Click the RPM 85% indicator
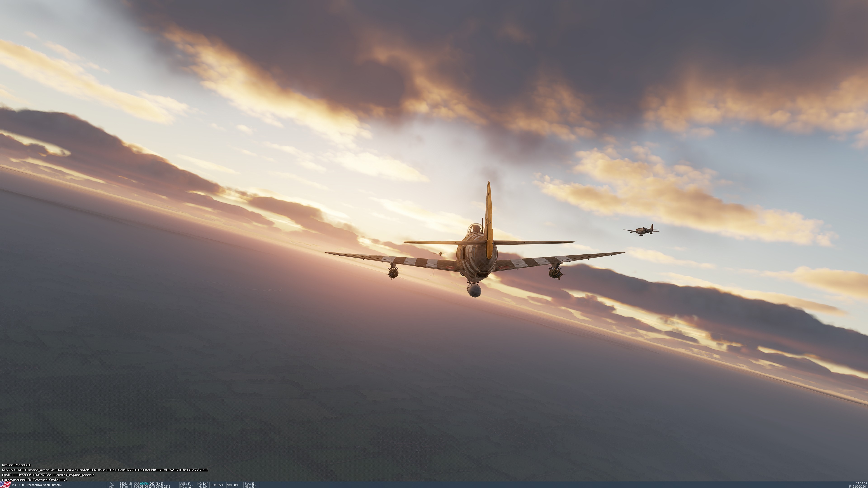 pyautogui.click(x=217, y=485)
